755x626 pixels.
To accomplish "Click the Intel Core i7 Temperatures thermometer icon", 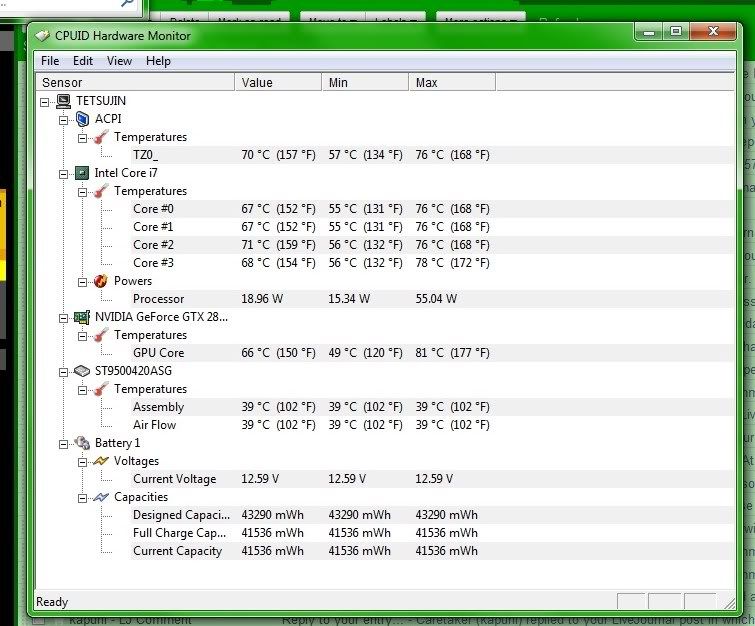I will (x=101, y=191).
